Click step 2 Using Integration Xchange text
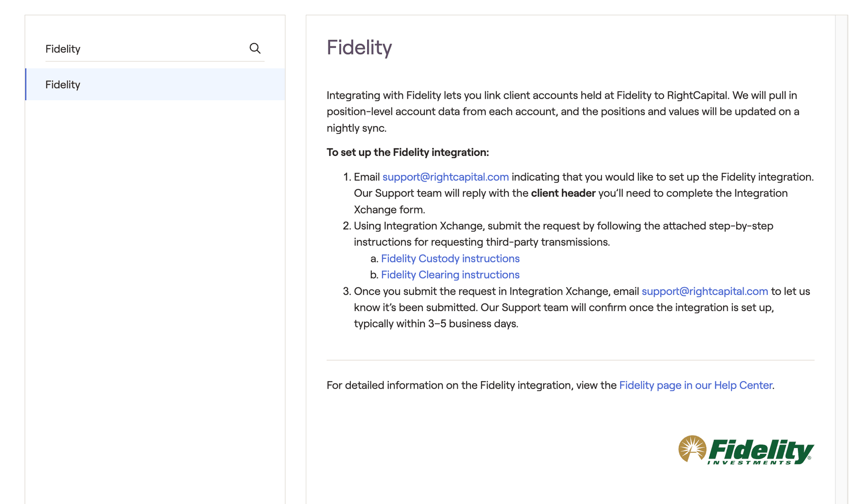Screen dimensions: 866x504 563,226
